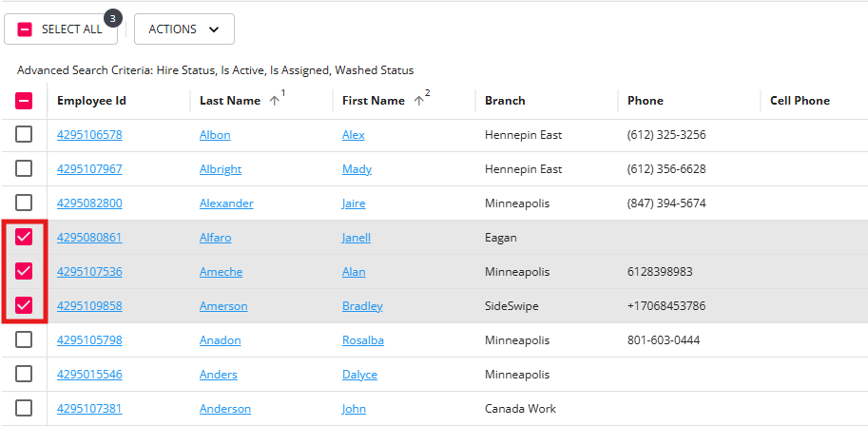Open the Albright last name link
This screenshot has height=426, width=868.
(221, 169)
